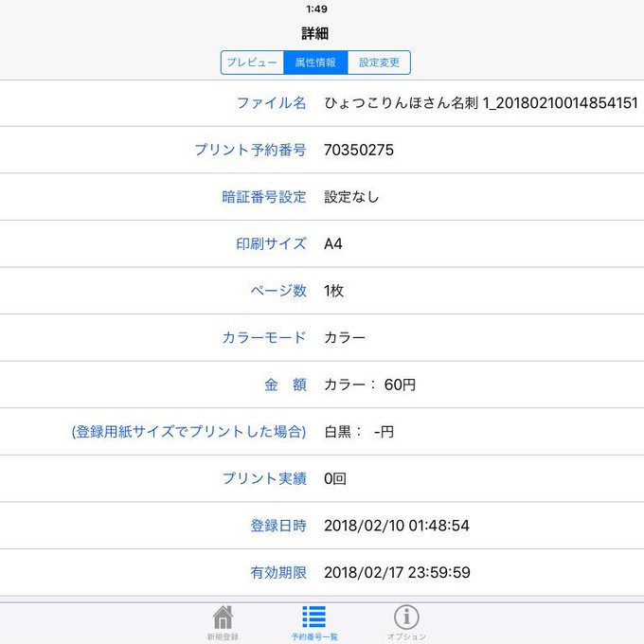Tap the 白黒 price entry
This screenshot has height=644, width=644.
tap(359, 432)
